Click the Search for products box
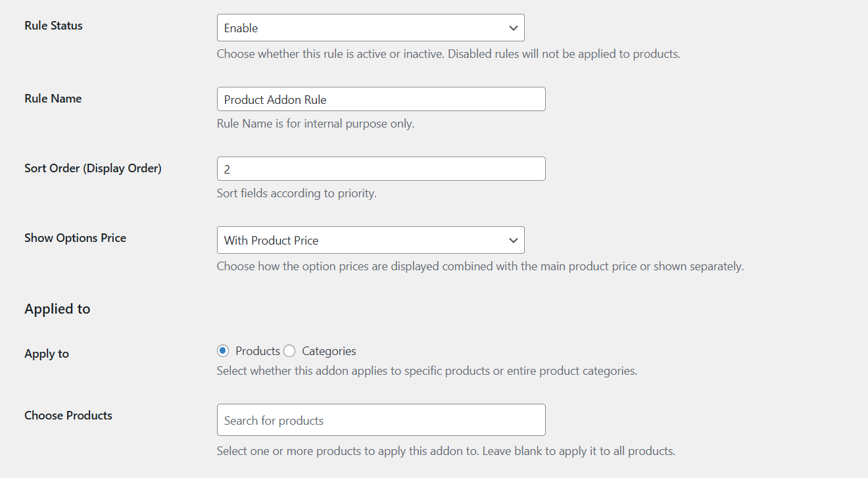The width and height of the screenshot is (868, 478). click(381, 420)
